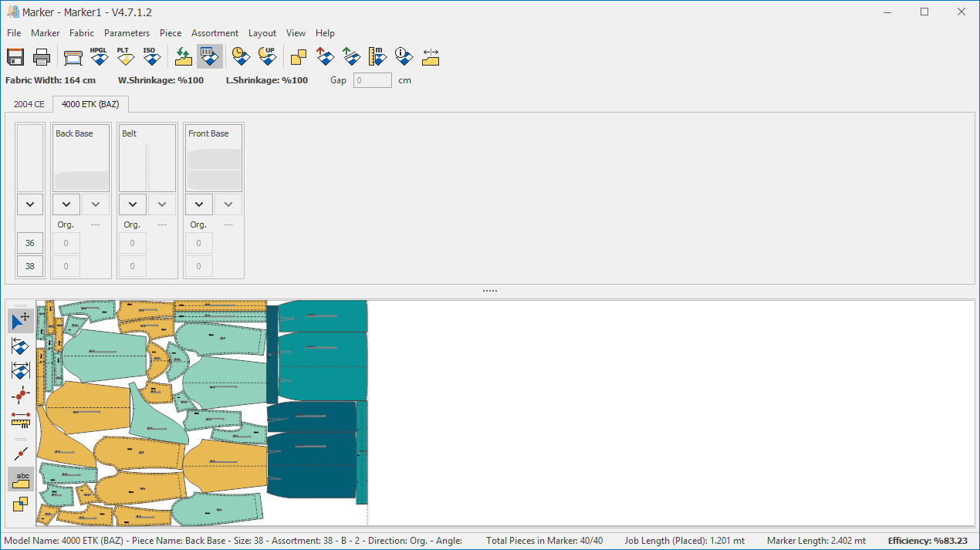Click the Save marker icon
The width and height of the screenshot is (980, 550).
pyautogui.click(x=15, y=57)
